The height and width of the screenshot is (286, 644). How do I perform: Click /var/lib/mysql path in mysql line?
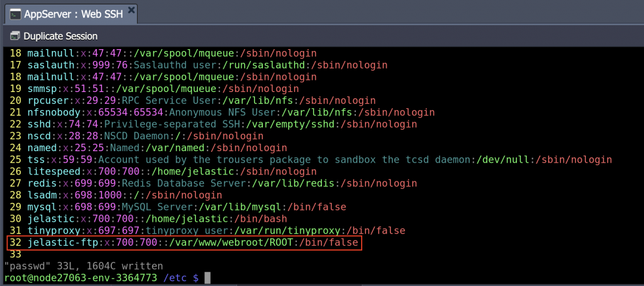point(240,207)
